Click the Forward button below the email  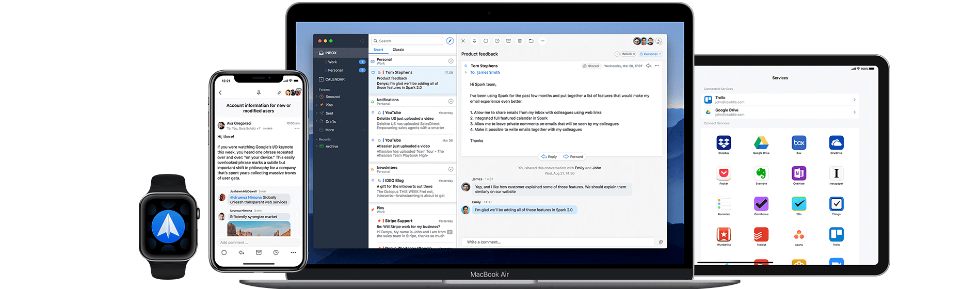(x=573, y=156)
